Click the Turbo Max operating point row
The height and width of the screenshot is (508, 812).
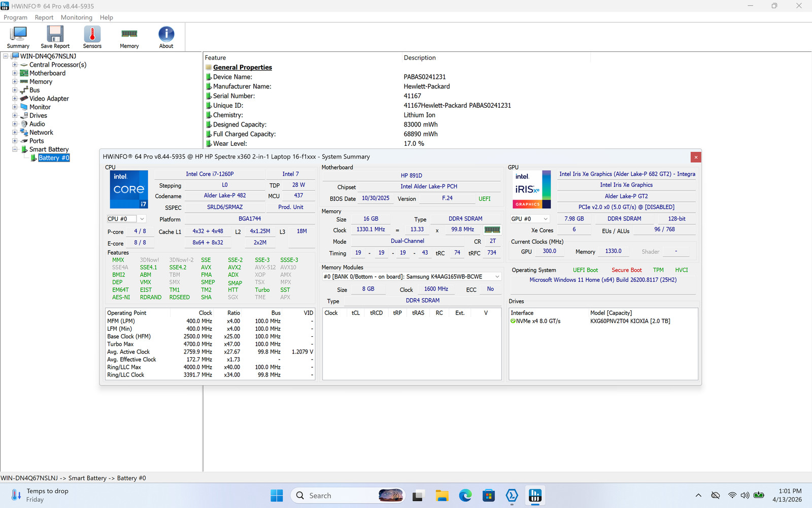click(x=210, y=344)
